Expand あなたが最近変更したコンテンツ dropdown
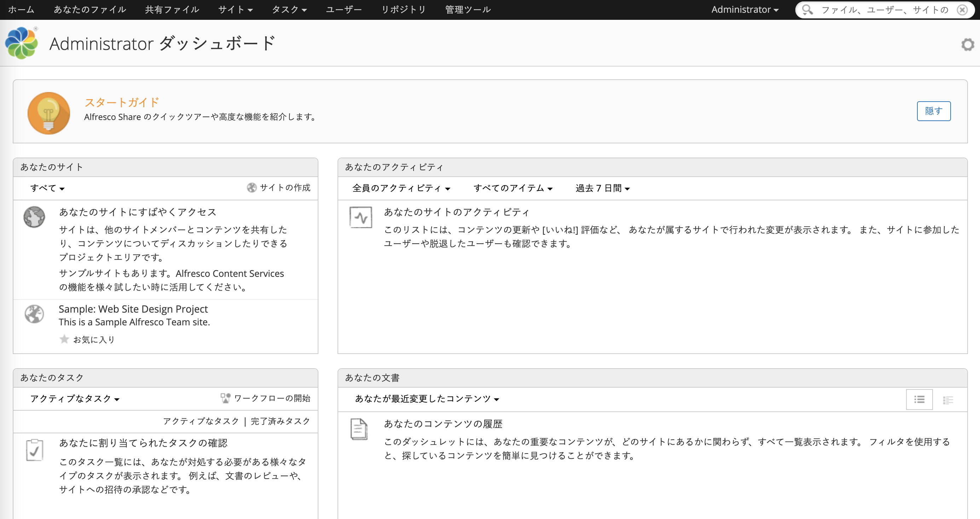The image size is (980, 519). click(x=427, y=399)
